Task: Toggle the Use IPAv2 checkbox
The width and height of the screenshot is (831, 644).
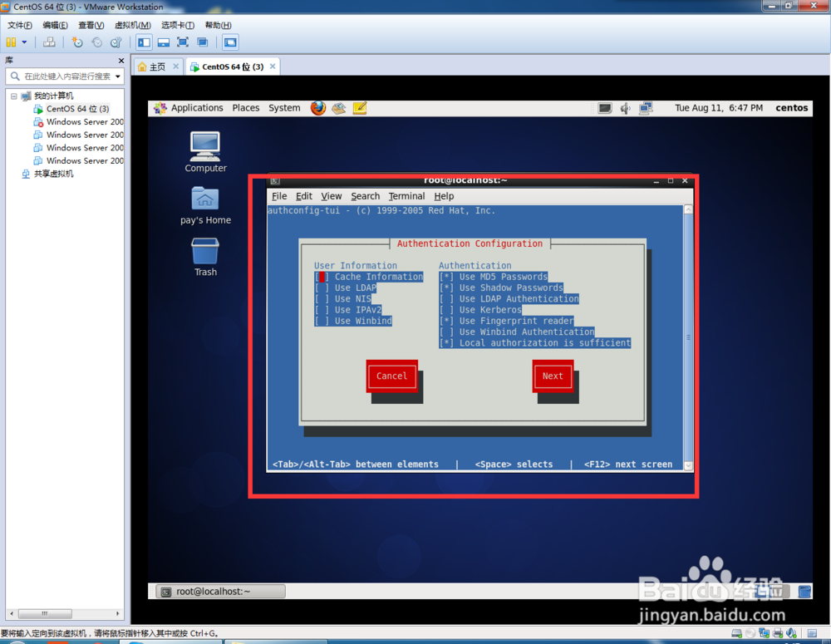Action: point(322,310)
